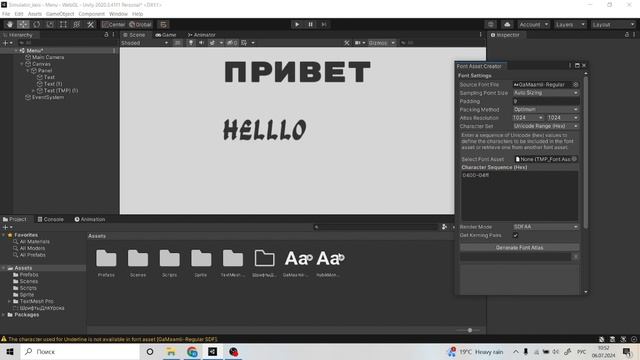Click the Character Sequence (Hex) text area
This screenshot has height=360, width=640.
[x=519, y=196]
